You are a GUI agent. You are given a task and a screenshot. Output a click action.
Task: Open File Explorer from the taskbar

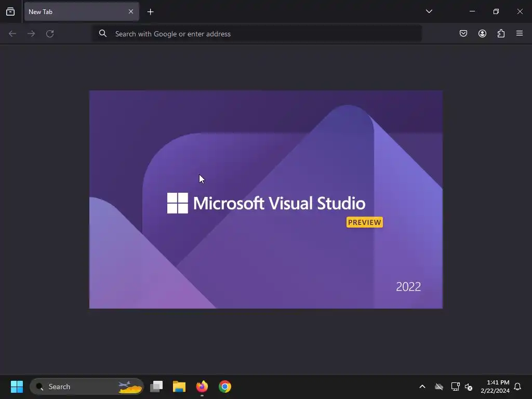point(179,387)
